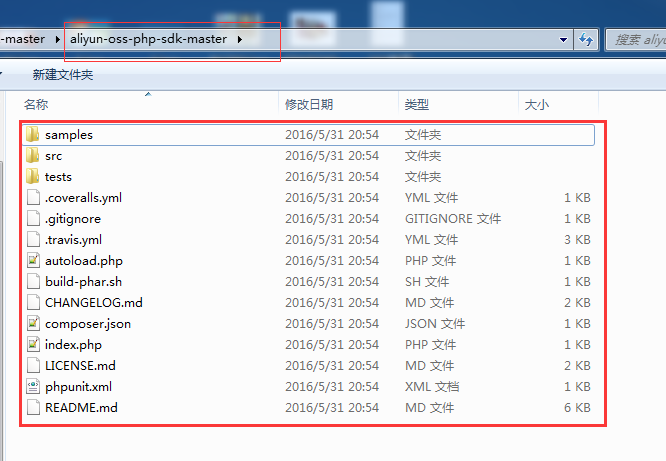This screenshot has height=461, width=666.
Task: Sort by the 大小 column header
Action: click(x=537, y=105)
